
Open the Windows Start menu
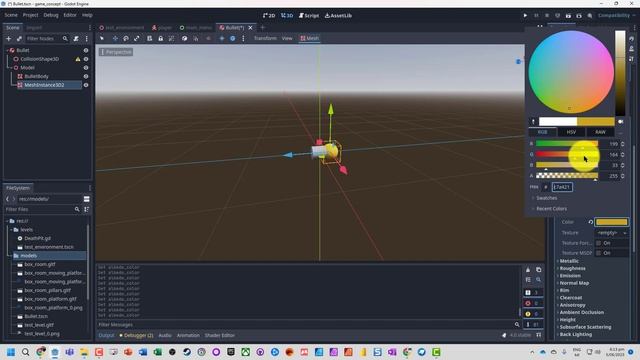(x=11, y=352)
